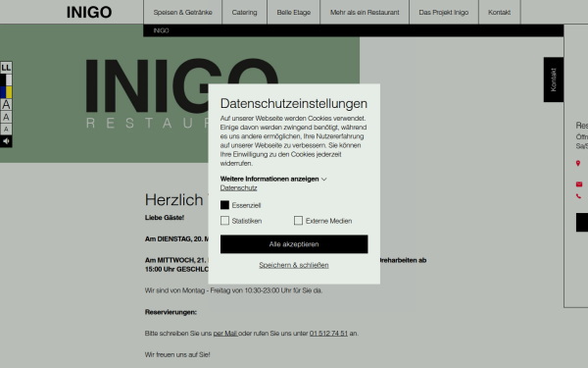The width and height of the screenshot is (588, 368).
Task: Click the phone number 01 512 74 51
Action: click(328, 333)
